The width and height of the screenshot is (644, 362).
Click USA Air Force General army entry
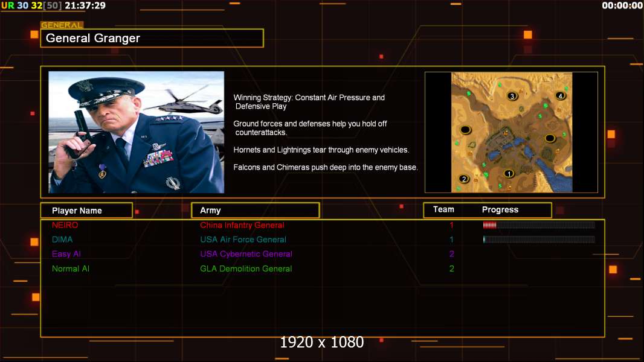(x=243, y=240)
